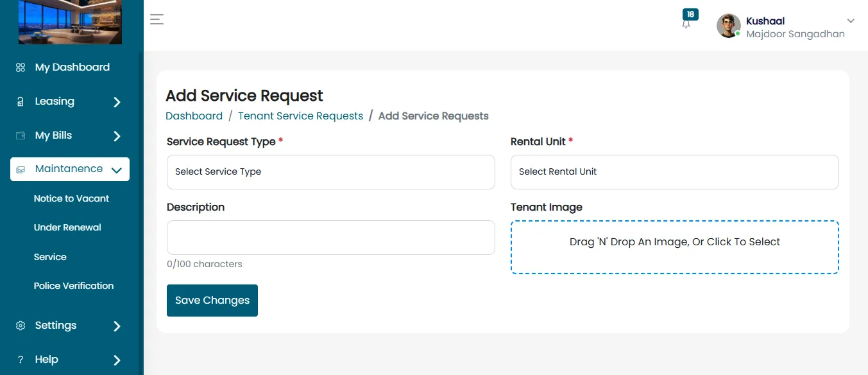Open Under Renewal submenu item

coord(67,227)
